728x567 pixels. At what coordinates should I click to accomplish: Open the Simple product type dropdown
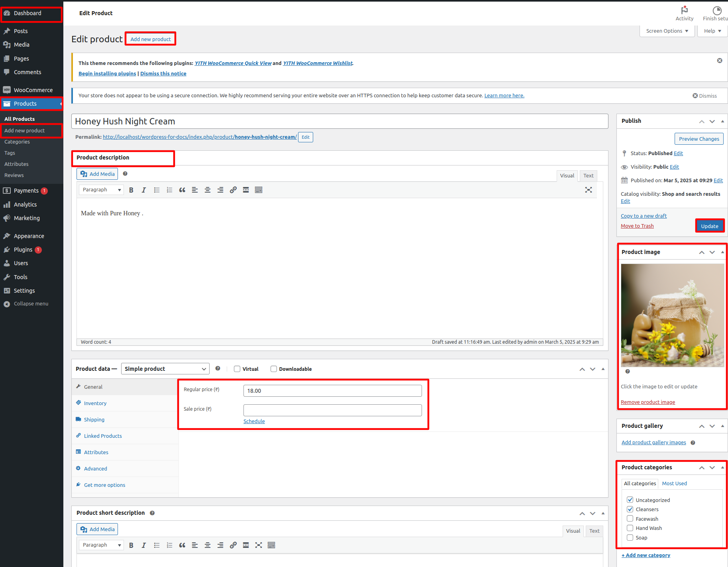pyautogui.click(x=165, y=369)
